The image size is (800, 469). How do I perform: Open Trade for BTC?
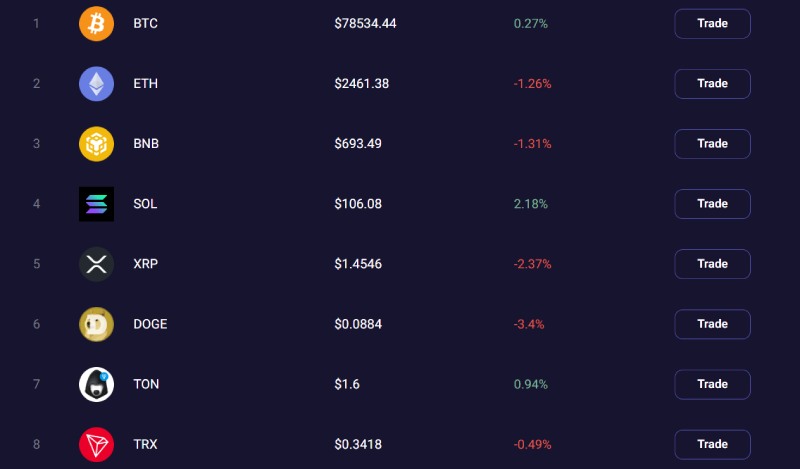[712, 23]
